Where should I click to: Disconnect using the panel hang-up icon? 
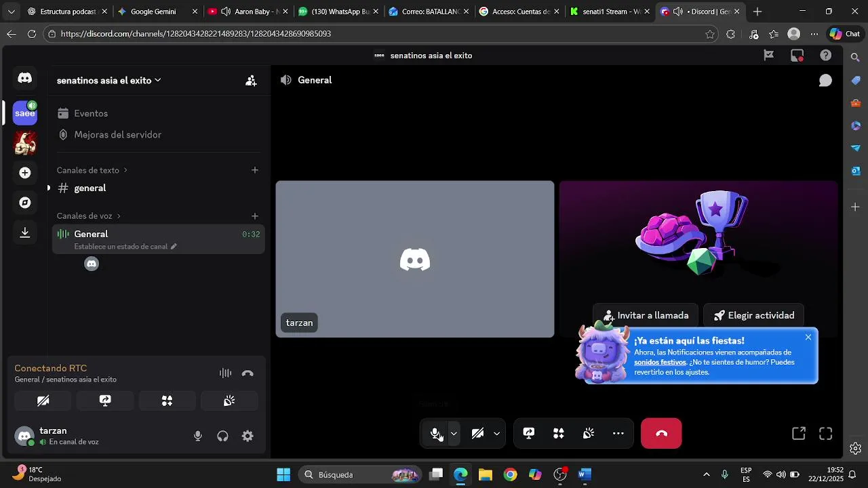(248, 373)
